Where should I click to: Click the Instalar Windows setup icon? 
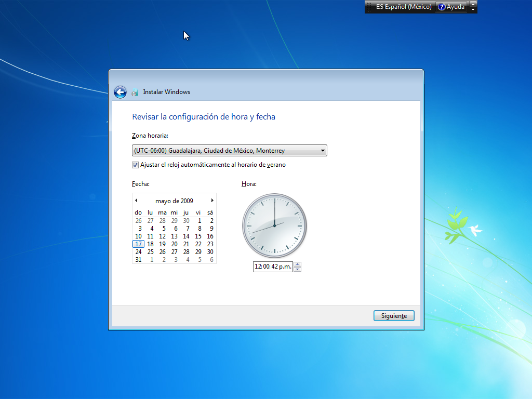coord(135,92)
